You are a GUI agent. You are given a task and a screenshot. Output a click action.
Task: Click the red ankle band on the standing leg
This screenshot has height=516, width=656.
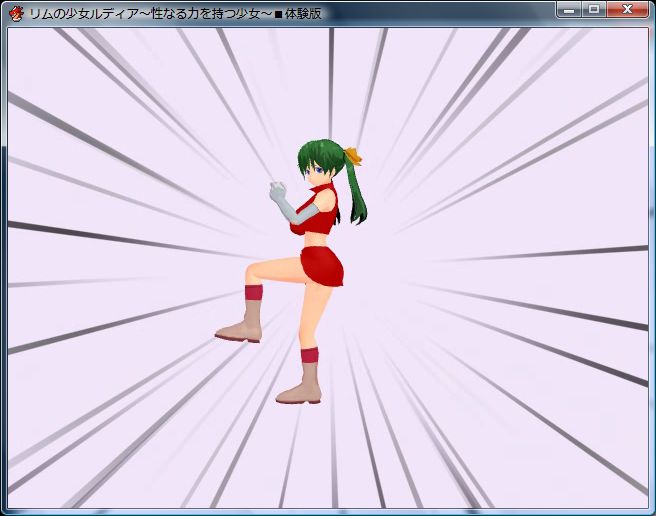click(309, 355)
